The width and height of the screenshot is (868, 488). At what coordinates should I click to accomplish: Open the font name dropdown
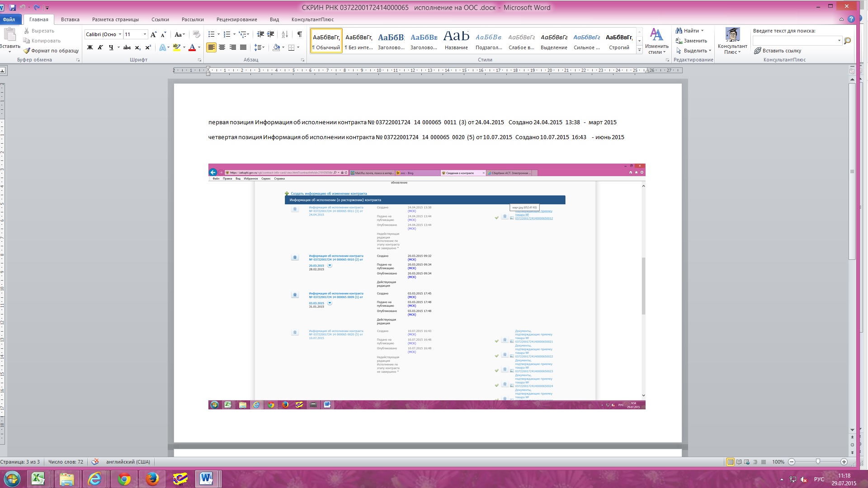pyautogui.click(x=120, y=34)
